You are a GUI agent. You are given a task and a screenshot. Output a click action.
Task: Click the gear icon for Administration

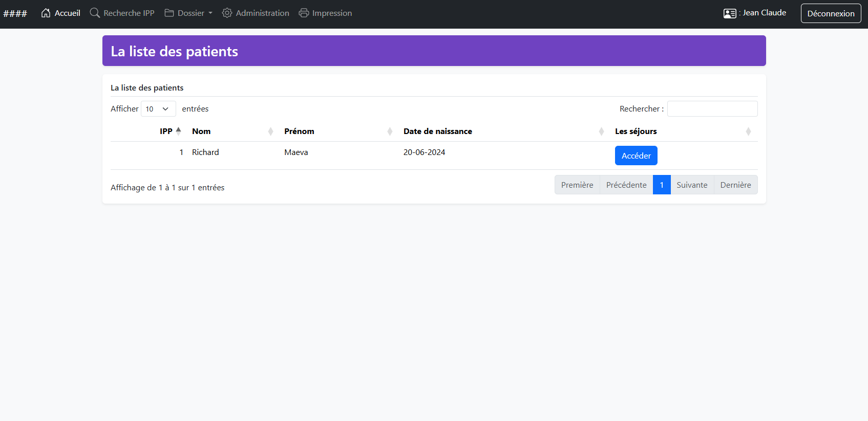[x=227, y=13]
